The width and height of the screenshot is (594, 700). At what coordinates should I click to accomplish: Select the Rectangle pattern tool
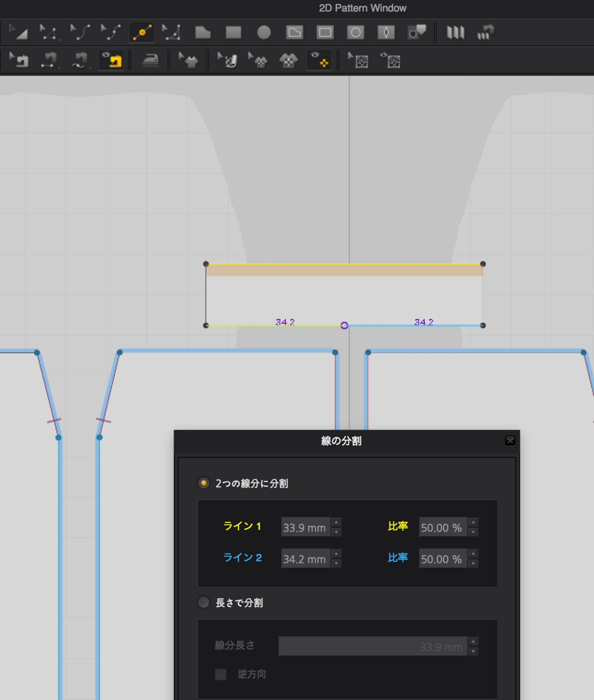[233, 32]
